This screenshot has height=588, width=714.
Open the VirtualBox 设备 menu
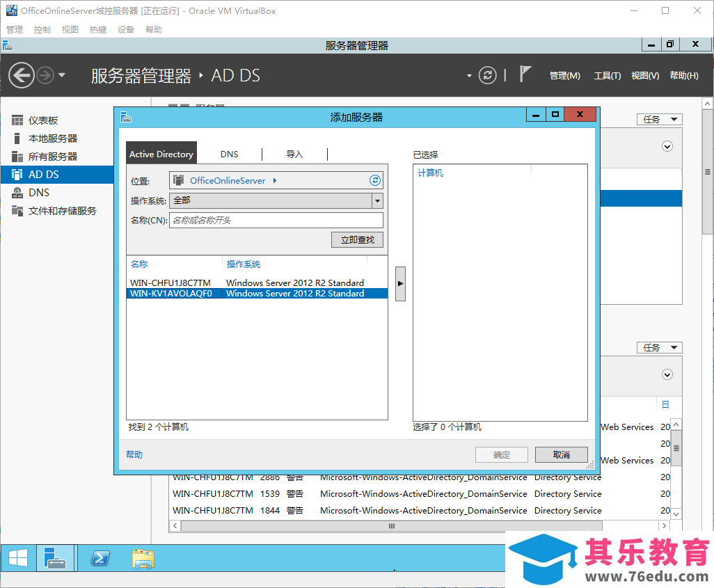point(126,30)
